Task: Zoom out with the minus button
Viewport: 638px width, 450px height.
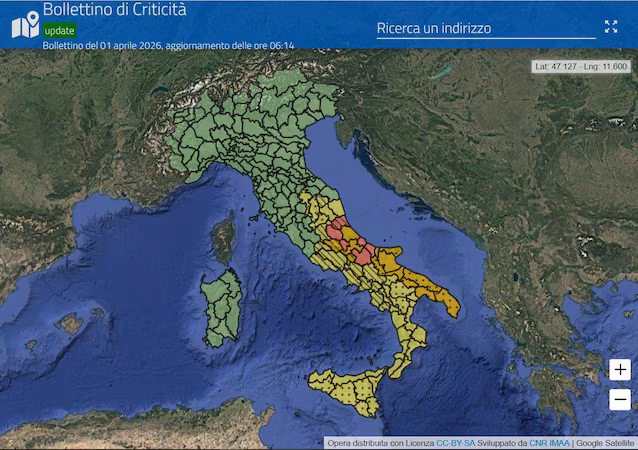Action: (x=619, y=400)
